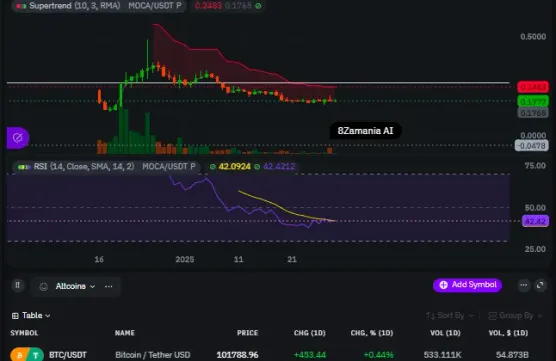Screen dimensions: 556x361
Task: Click the BTC/USDT coin pair icon
Action: 27,355
